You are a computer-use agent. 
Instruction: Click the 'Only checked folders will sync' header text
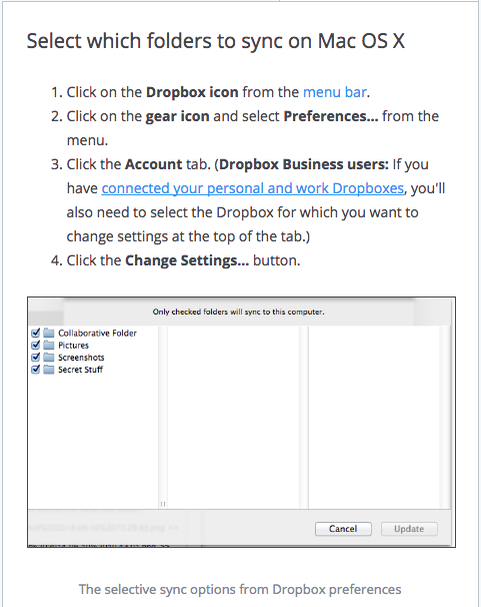point(238,312)
